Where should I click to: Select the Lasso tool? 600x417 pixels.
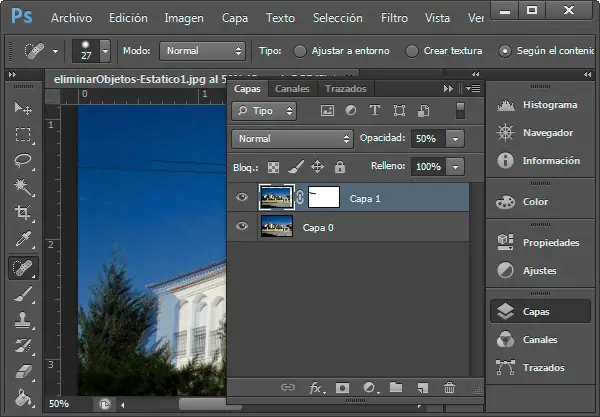click(22, 160)
